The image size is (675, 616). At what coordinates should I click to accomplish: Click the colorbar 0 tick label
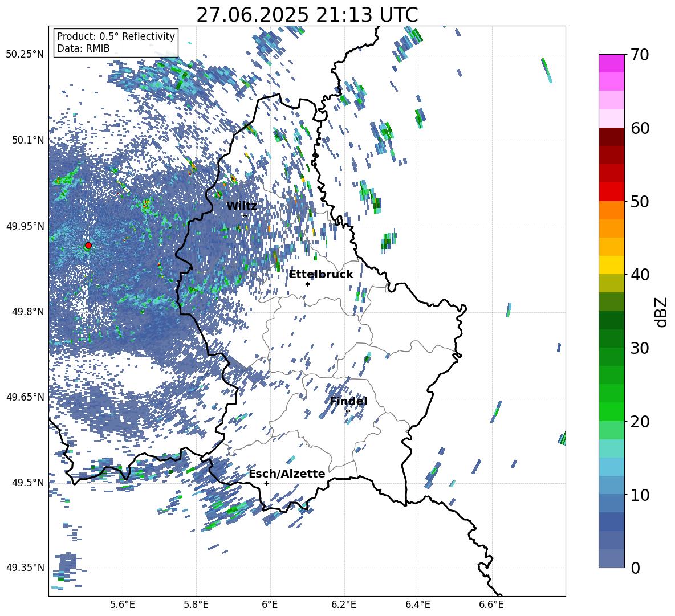[x=635, y=568]
